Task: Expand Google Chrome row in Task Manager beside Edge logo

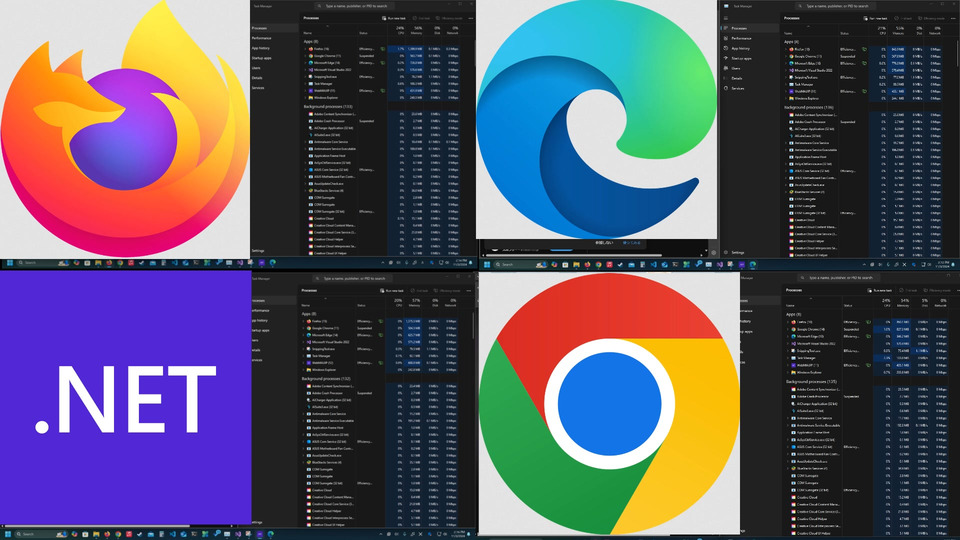Action: pos(786,56)
